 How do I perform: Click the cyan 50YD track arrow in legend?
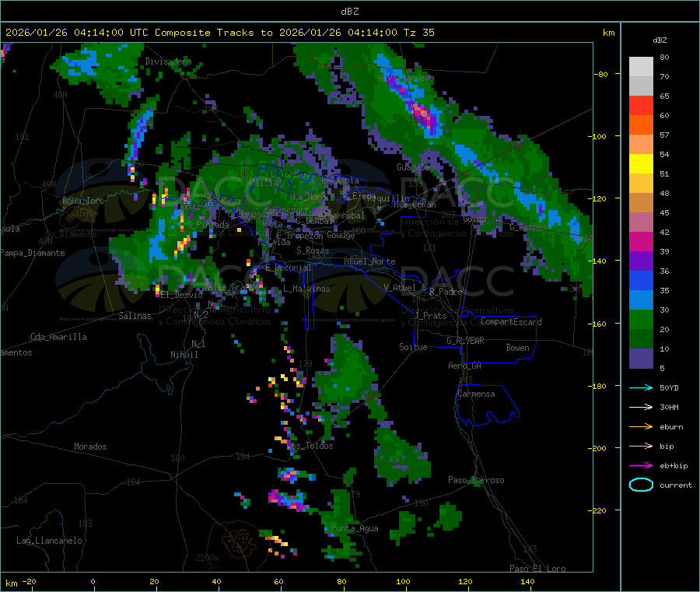641,387
